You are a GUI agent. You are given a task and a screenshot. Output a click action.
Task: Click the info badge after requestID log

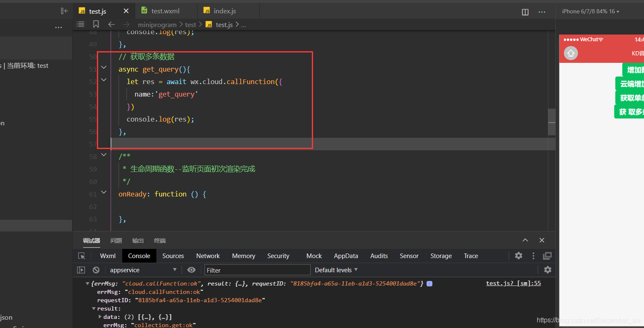pyautogui.click(x=429, y=283)
